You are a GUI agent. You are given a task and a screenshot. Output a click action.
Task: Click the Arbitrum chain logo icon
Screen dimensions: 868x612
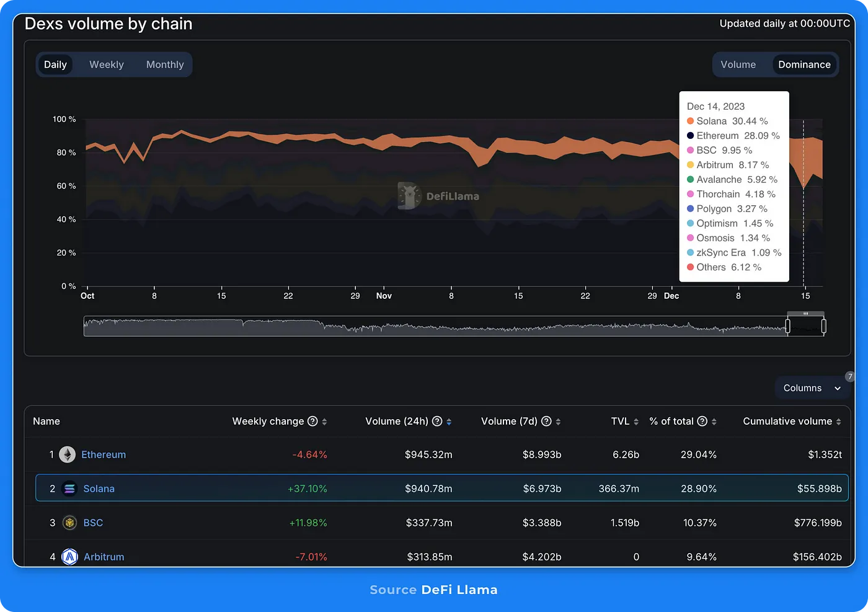[69, 557]
